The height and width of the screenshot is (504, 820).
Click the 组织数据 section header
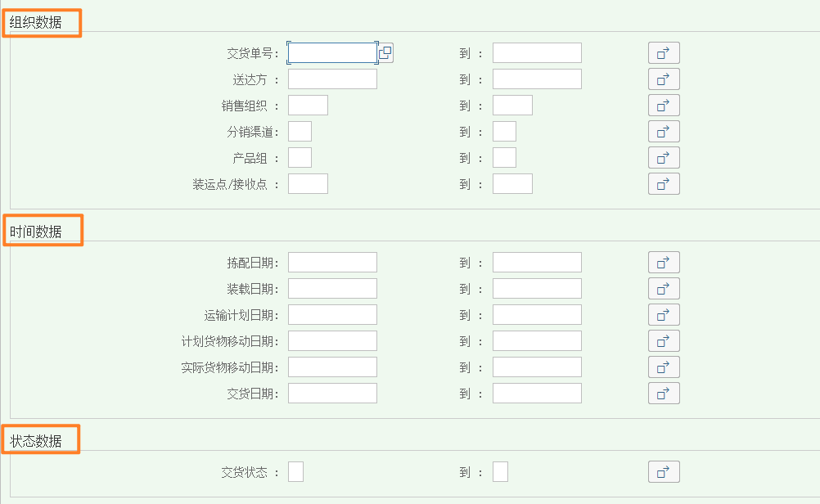tap(36, 23)
